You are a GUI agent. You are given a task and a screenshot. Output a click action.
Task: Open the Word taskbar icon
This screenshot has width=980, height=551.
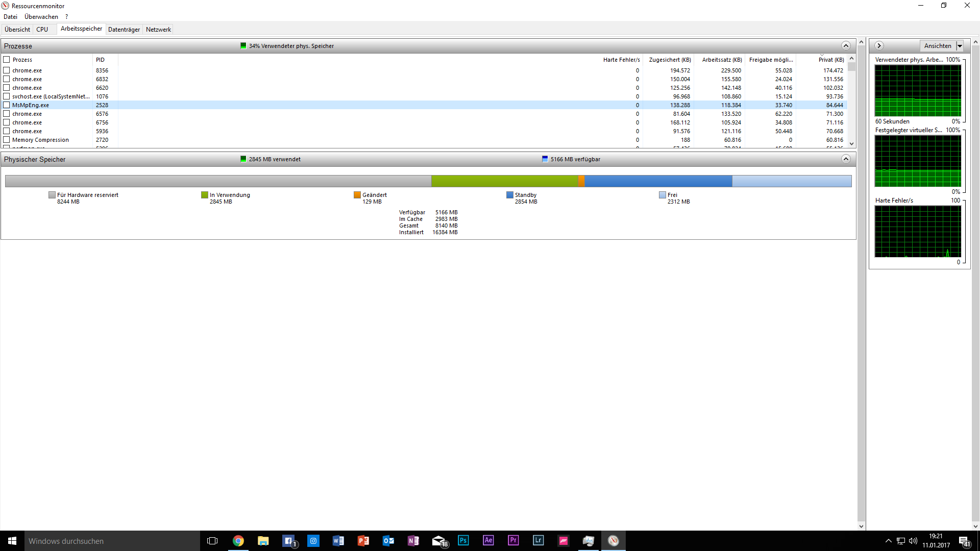click(x=338, y=541)
